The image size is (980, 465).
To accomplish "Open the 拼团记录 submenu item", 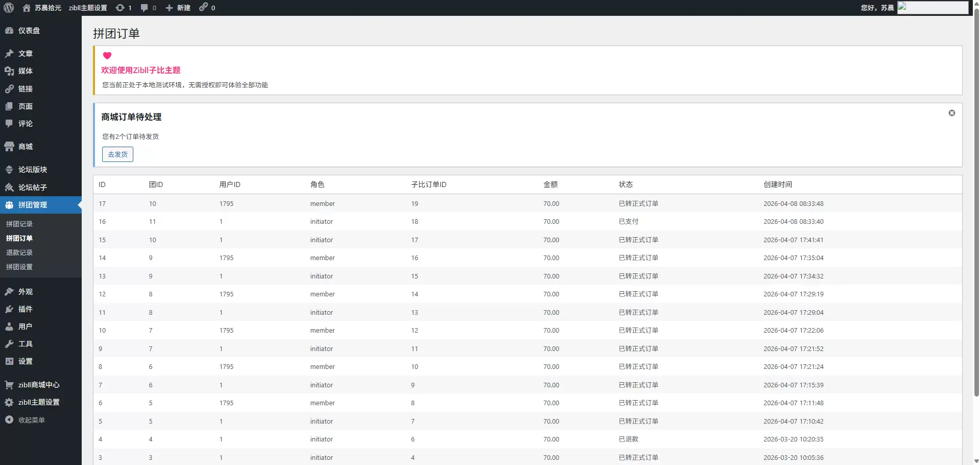I will click(x=19, y=224).
